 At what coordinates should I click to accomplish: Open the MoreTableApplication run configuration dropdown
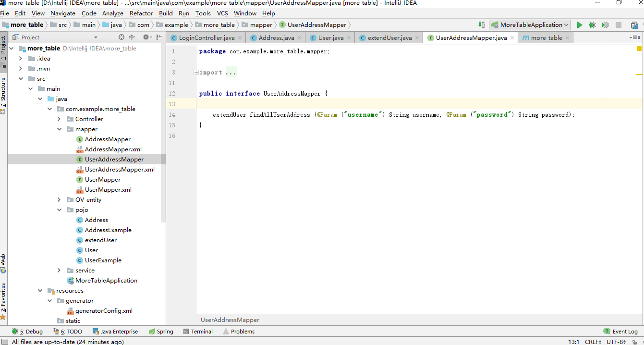(x=529, y=25)
